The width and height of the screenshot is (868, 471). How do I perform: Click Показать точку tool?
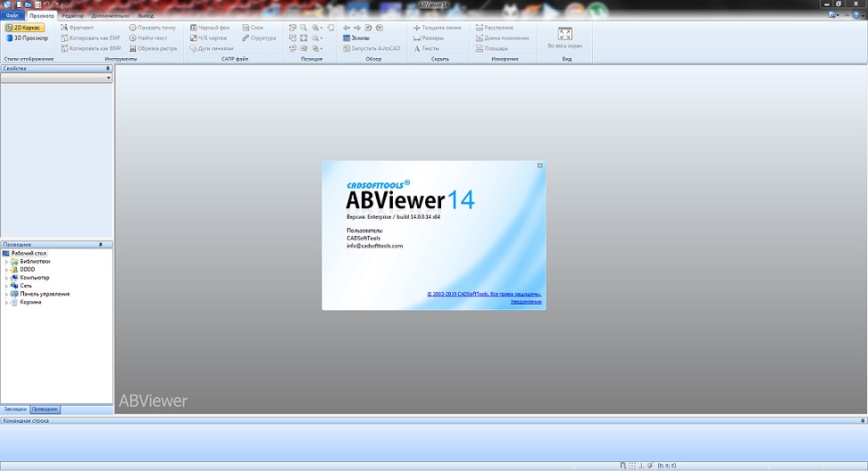pos(152,27)
